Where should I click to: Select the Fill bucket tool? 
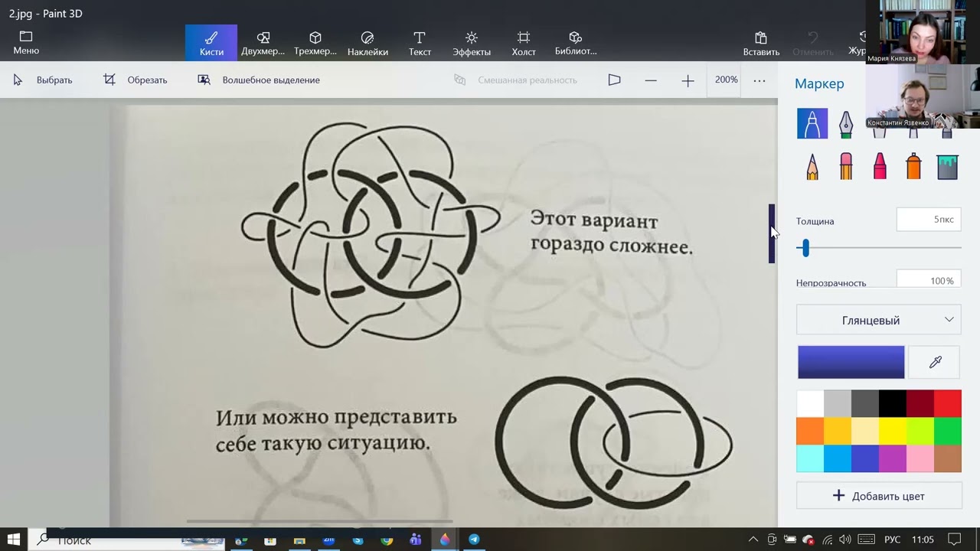coord(947,166)
